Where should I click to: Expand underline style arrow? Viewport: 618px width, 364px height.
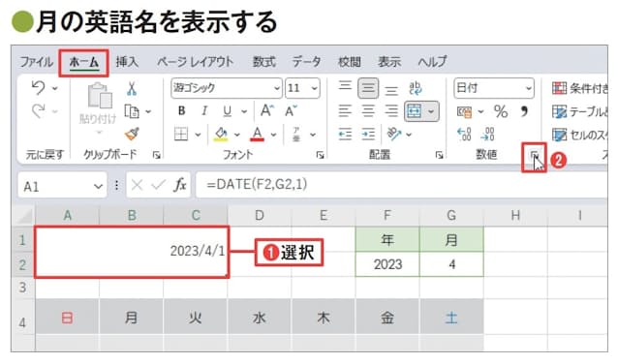point(244,111)
